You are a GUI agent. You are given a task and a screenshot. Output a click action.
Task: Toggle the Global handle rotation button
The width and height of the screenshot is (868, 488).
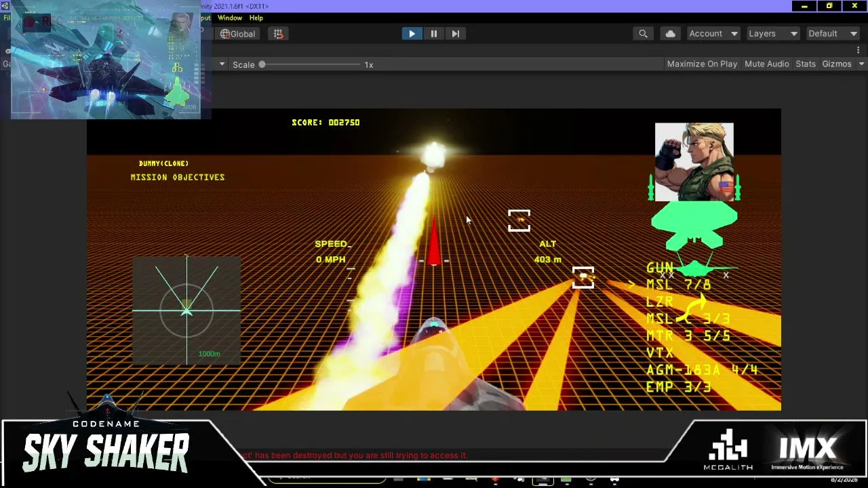tap(237, 34)
